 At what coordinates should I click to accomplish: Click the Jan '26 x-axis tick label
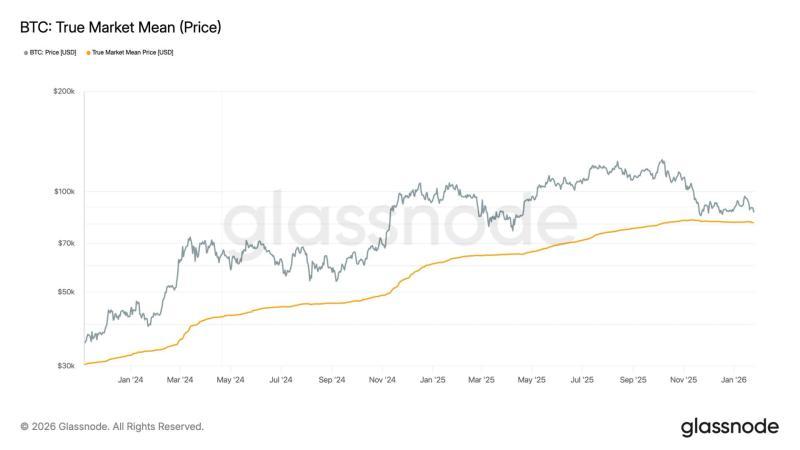735,380
